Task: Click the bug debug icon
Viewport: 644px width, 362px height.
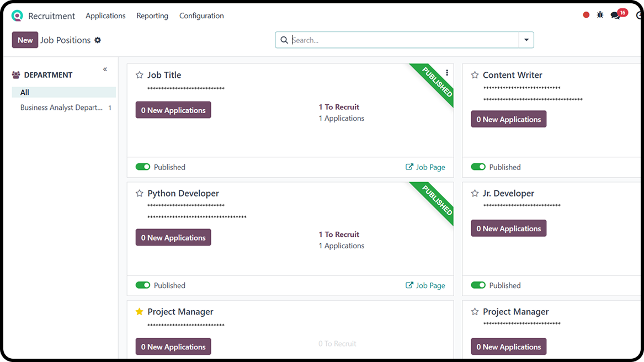Action: [600, 15]
